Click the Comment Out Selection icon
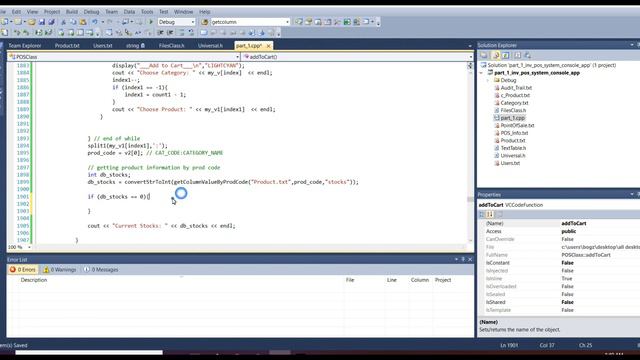The width and height of the screenshot is (640, 360). [x=181, y=33]
